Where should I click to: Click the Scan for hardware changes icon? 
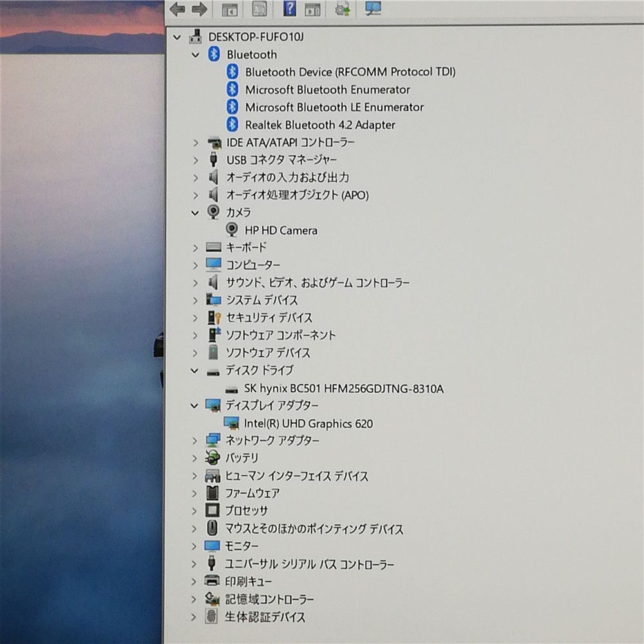pyautogui.click(x=373, y=9)
